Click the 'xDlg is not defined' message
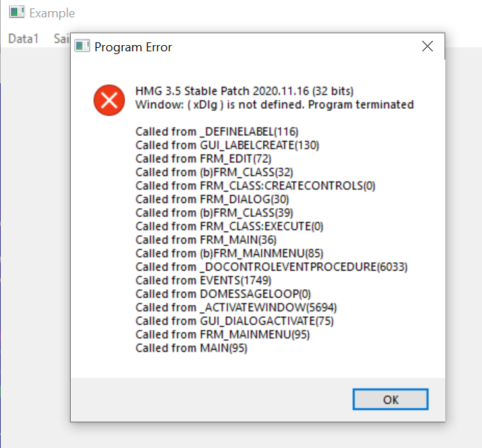Viewport: 482px width, 448px height. tap(275, 105)
